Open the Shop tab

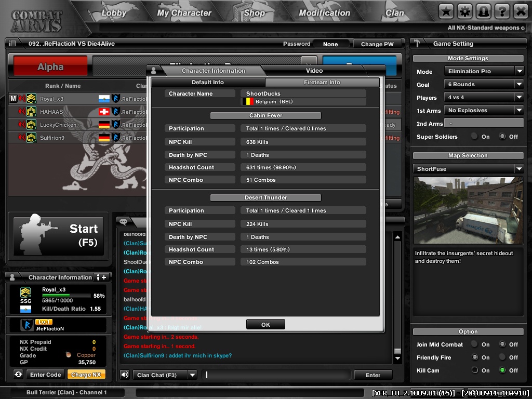click(x=255, y=13)
